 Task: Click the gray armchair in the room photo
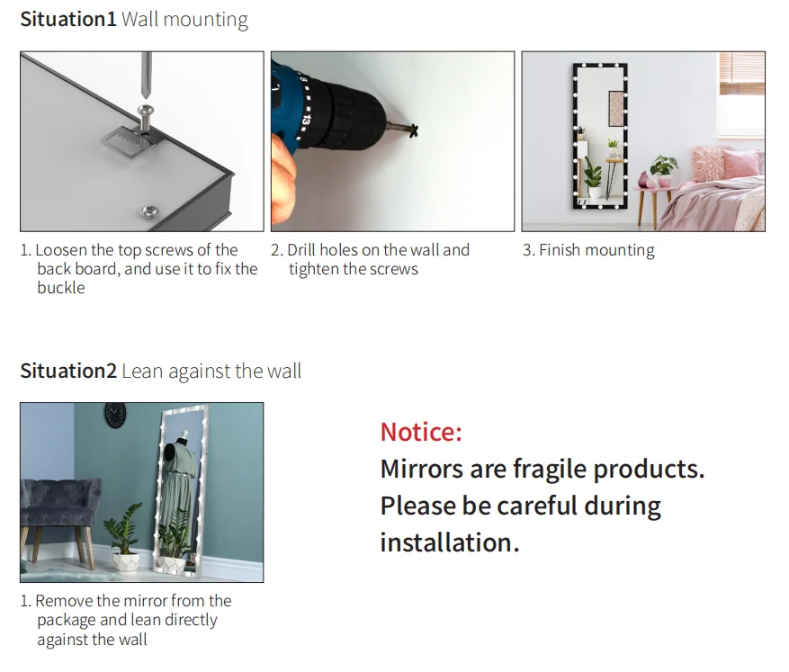[58, 515]
